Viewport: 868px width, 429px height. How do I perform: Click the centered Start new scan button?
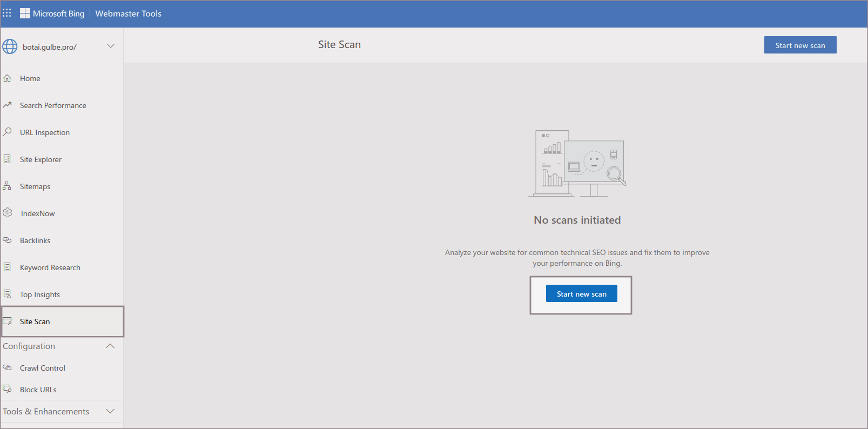tap(581, 294)
